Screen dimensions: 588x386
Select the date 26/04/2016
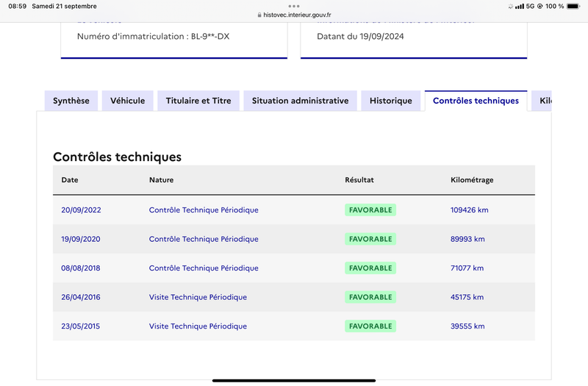pyautogui.click(x=81, y=297)
